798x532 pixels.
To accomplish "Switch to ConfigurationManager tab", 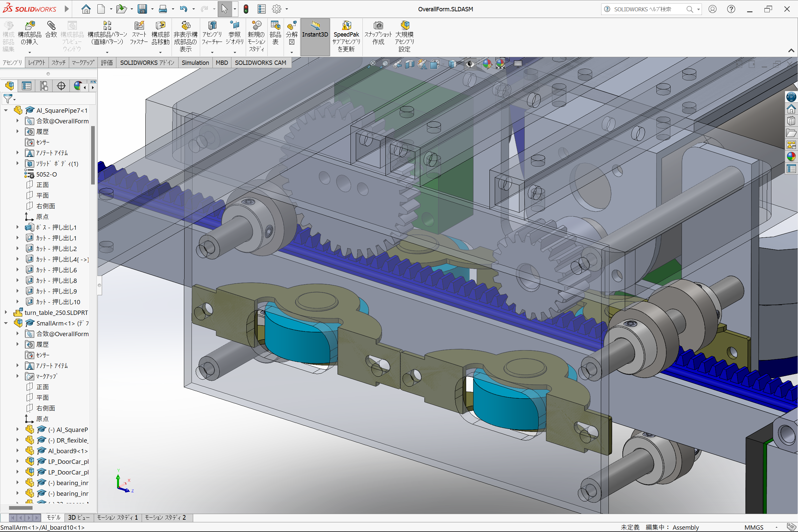I will [44, 86].
